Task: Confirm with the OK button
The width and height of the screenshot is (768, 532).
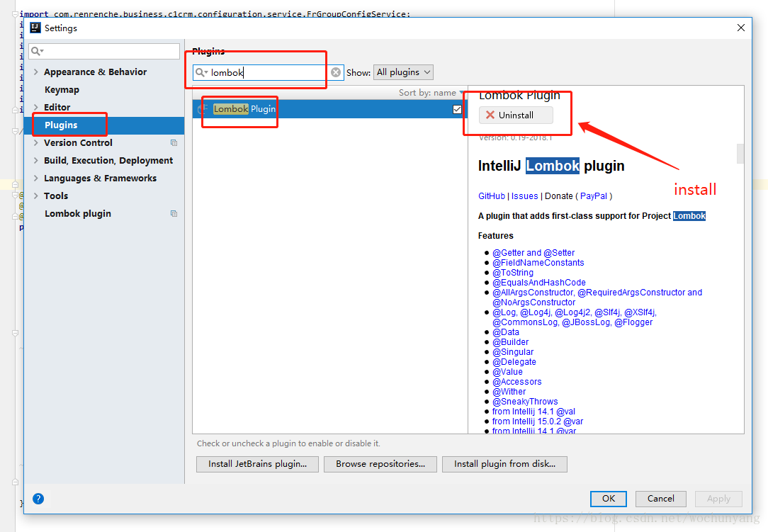Action: tap(609, 499)
